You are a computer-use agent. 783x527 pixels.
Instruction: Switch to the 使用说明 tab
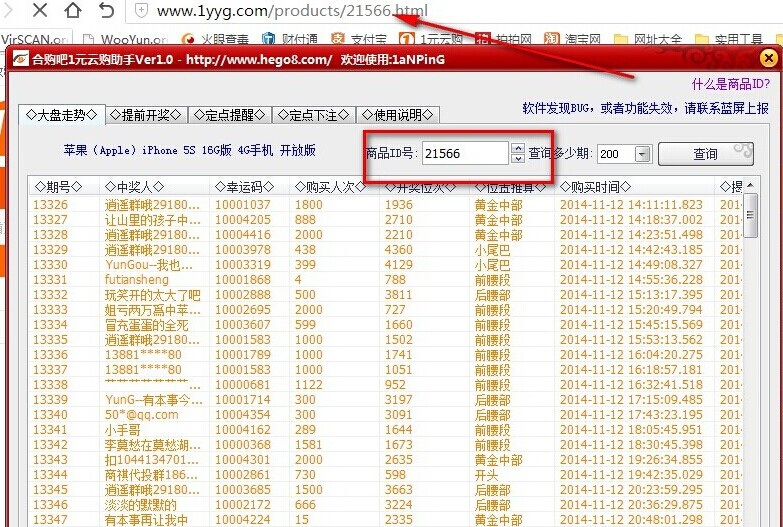[x=397, y=115]
